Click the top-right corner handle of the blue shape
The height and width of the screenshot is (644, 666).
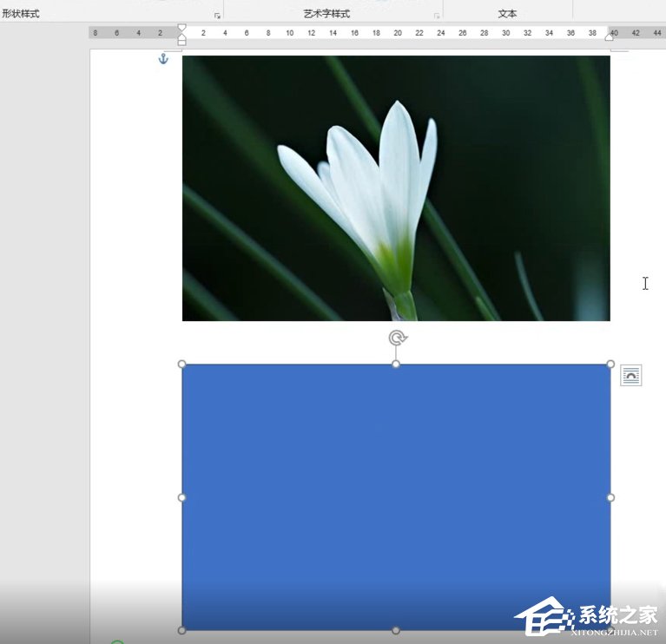(610, 365)
